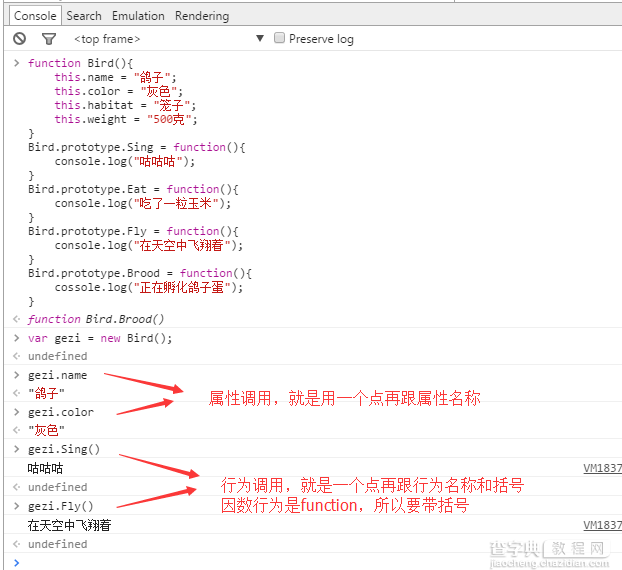Open VM1837 source link next to 咕咕咕 output
Image resolution: width=622 pixels, height=570 pixels.
602,468
